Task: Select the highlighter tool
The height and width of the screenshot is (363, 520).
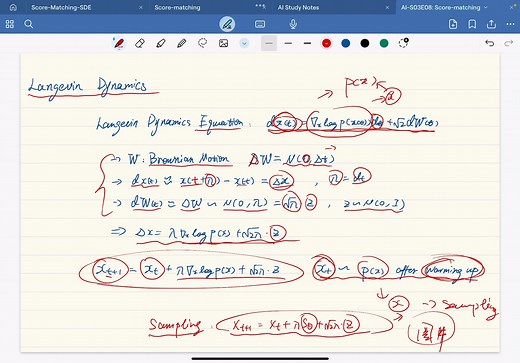Action: (161, 43)
